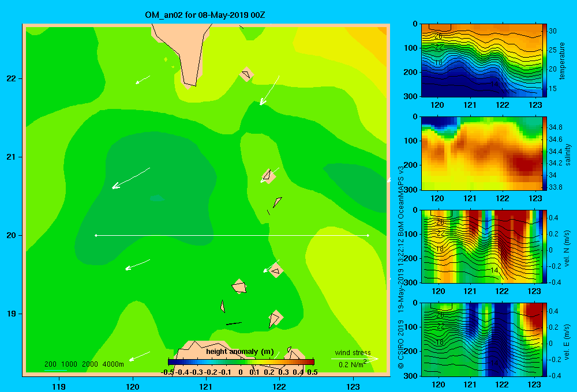577x392 pixels.
Task: Click depth label 100 on the temperature panel axis
Action: tap(410, 48)
